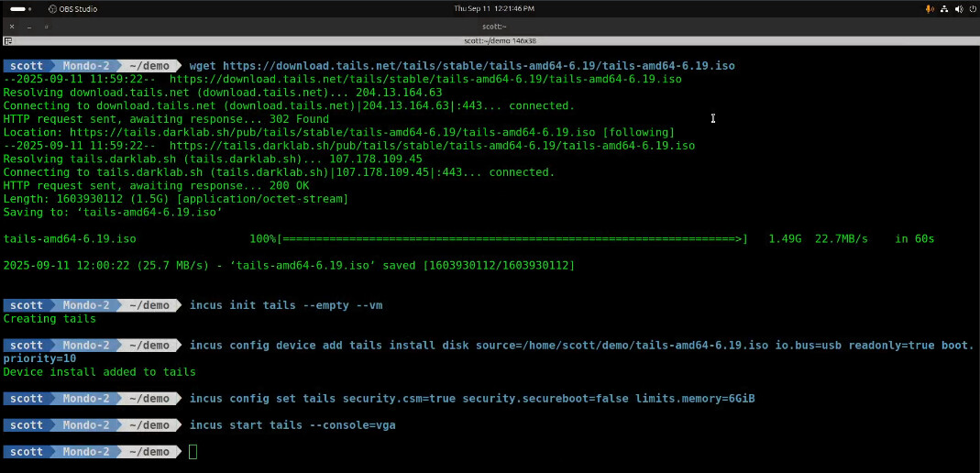Viewport: 980px width, 473px height.
Task: Maximize the terminal window
Action: point(46,27)
